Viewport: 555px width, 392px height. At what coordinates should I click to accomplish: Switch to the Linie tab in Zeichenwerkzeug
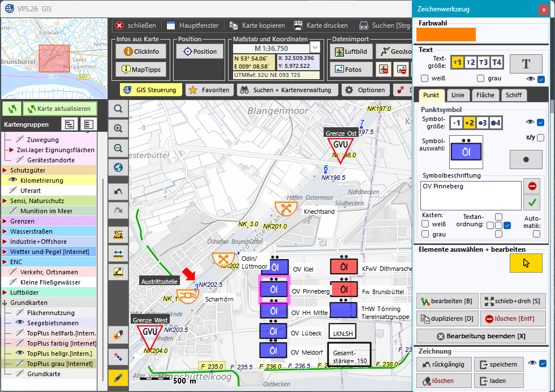[x=458, y=95]
